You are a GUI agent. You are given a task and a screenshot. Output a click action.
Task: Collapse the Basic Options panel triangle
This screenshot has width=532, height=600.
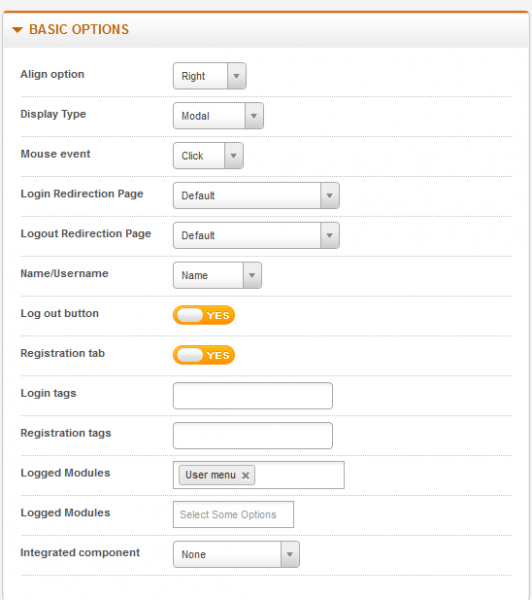tap(17, 29)
